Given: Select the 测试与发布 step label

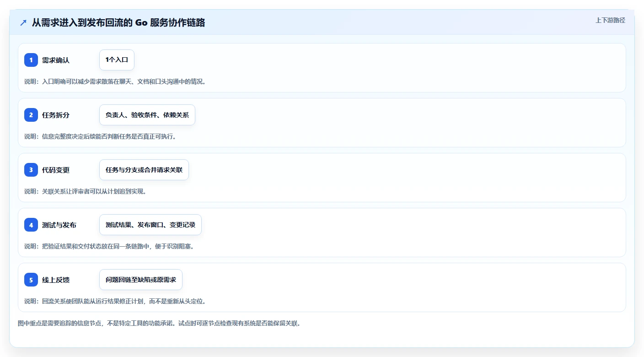Looking at the screenshot, I should point(59,225).
